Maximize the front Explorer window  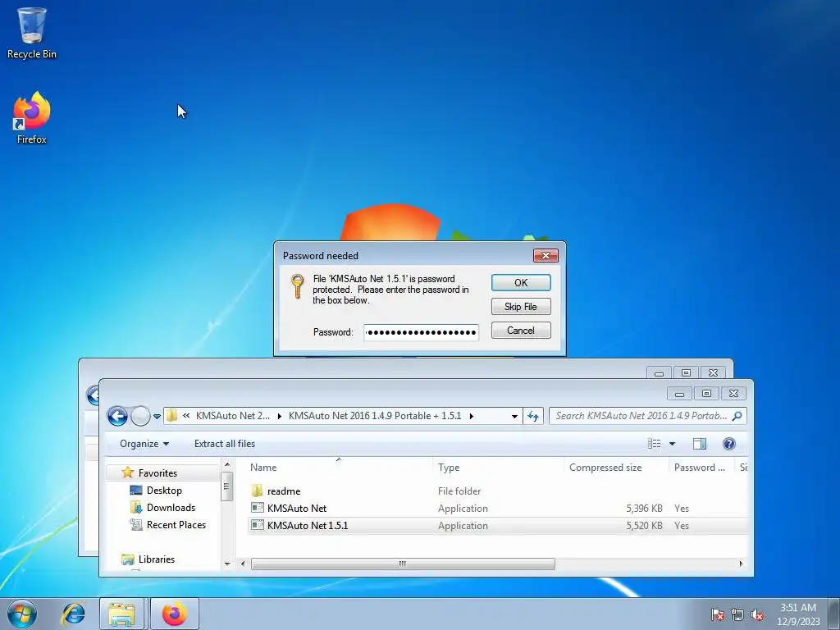pos(706,393)
